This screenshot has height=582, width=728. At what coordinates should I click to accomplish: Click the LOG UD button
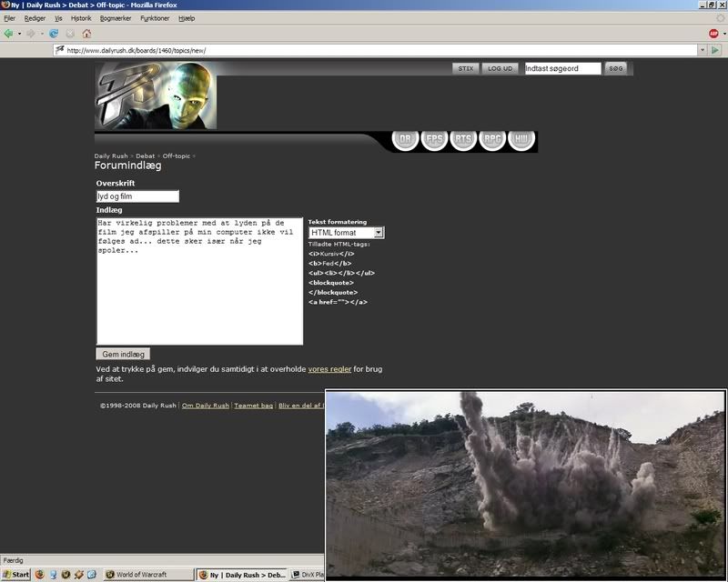500,68
